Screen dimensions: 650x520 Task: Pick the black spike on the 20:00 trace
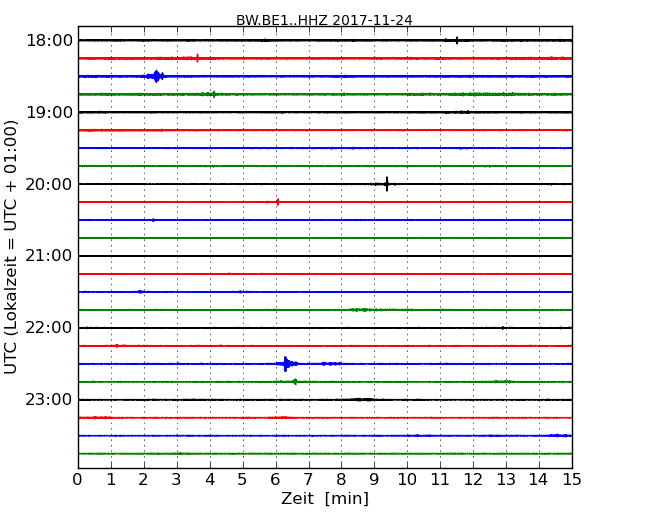pos(387,184)
